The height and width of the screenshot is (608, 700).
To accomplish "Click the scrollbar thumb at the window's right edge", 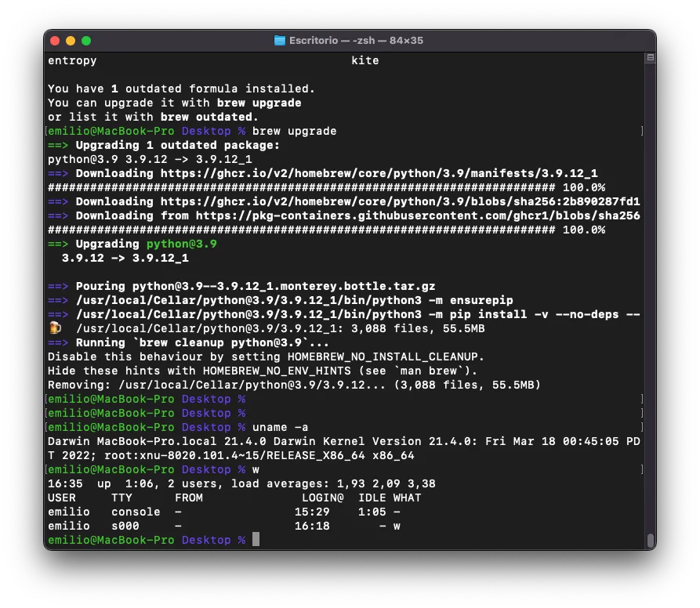I will tap(651, 540).
